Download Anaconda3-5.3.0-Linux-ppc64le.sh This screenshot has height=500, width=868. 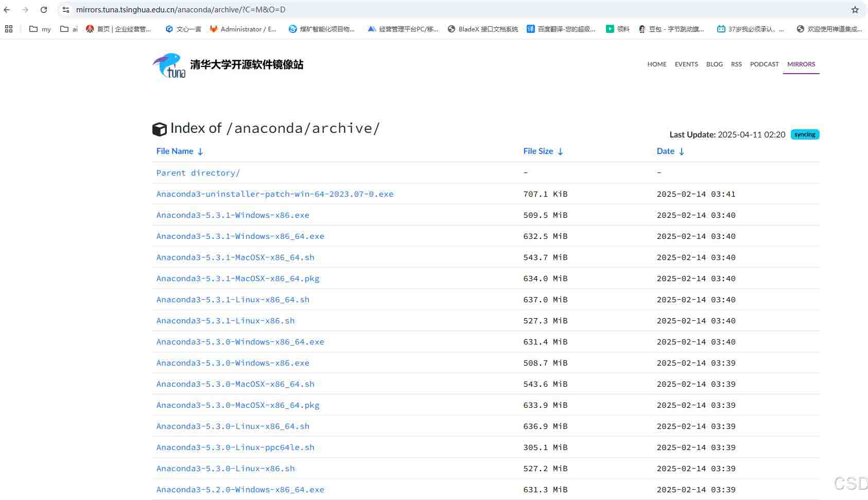235,447
